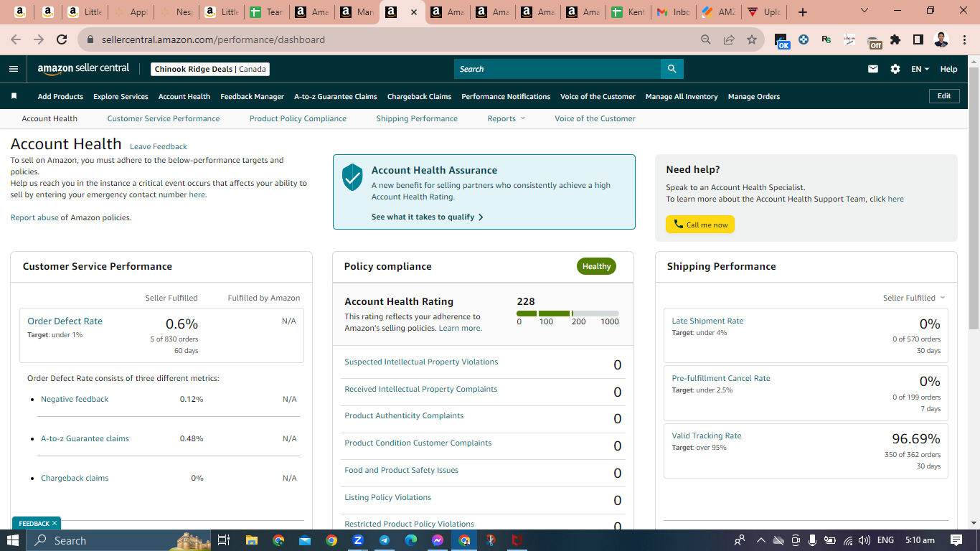
Task: Open the Late Shipment Rate link
Action: point(707,321)
